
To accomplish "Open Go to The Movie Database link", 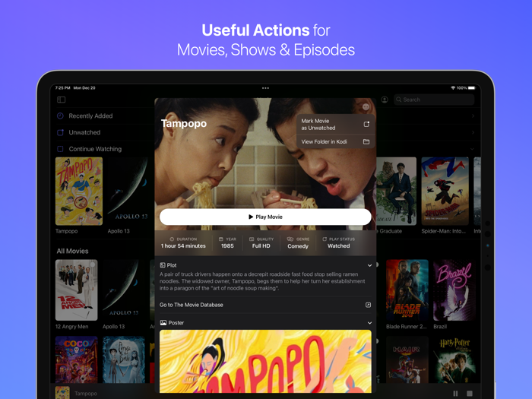I will [265, 305].
